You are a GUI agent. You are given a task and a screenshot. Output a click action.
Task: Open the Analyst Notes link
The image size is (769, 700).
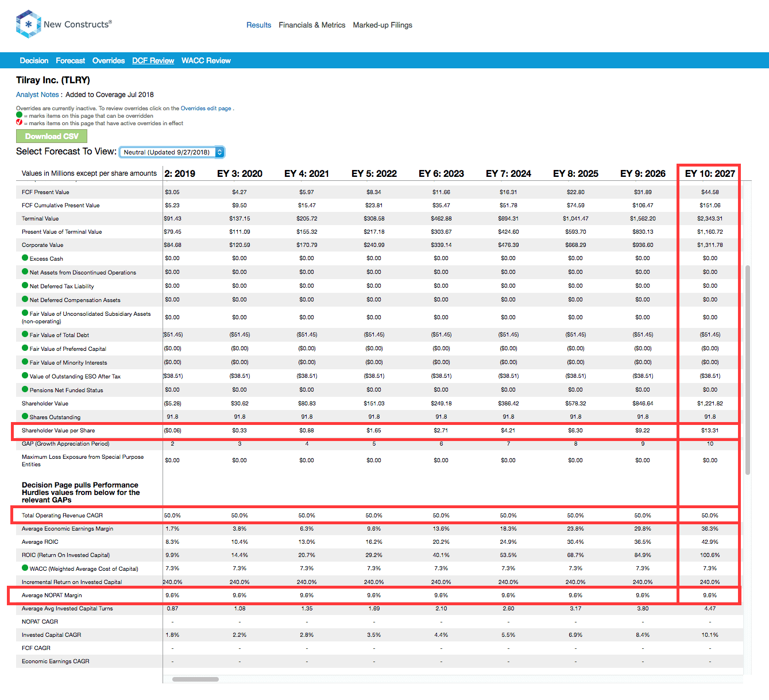click(x=37, y=95)
